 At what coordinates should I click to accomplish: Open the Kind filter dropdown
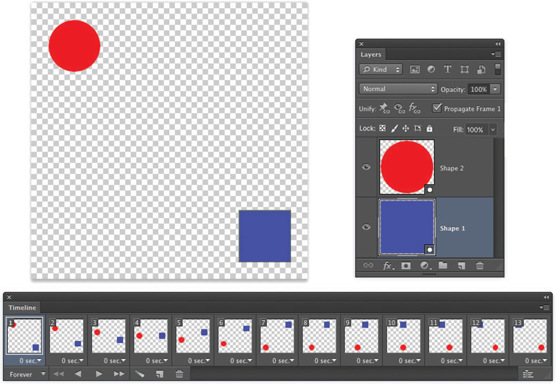pyautogui.click(x=381, y=69)
